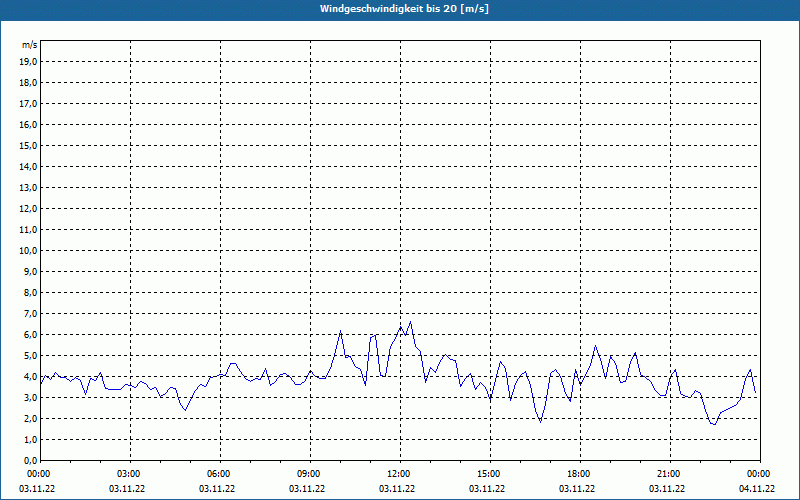Click the "11,0" y-axis value
800x500 pixels.
[28, 230]
